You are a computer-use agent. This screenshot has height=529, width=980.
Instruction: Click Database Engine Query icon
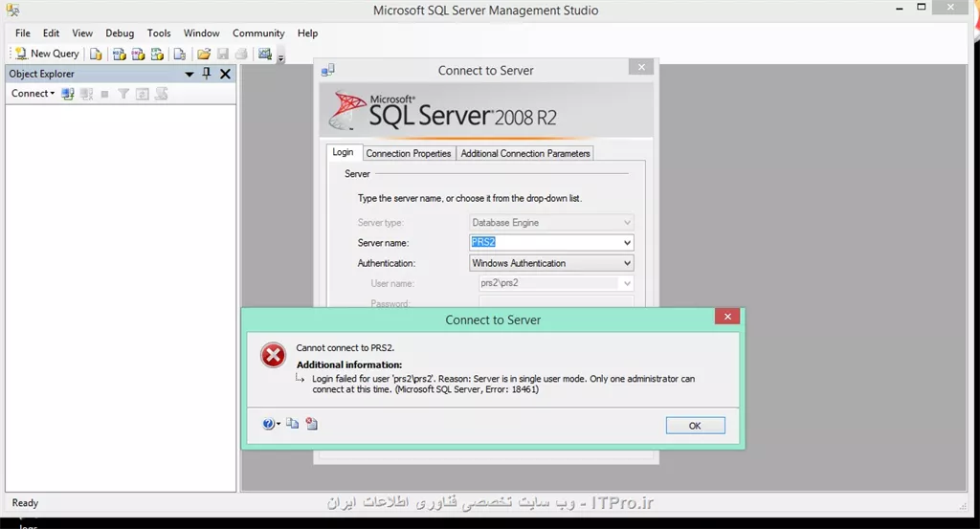pyautogui.click(x=96, y=55)
